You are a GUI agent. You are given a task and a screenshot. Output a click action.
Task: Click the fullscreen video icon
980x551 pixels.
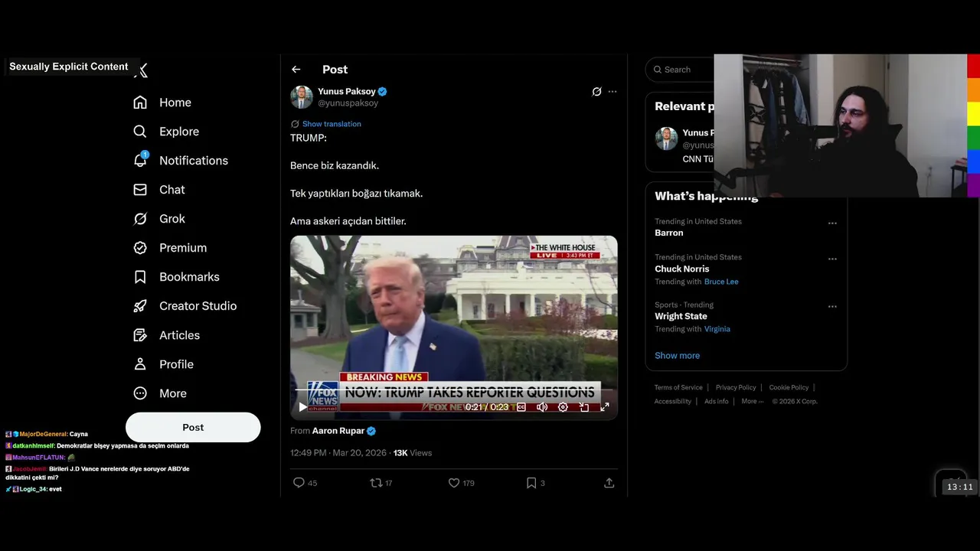pos(604,407)
